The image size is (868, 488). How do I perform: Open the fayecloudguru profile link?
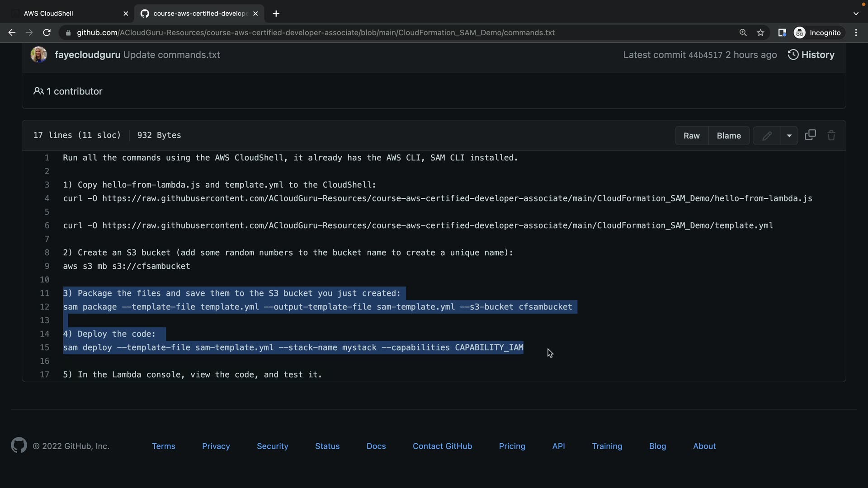[87, 55]
